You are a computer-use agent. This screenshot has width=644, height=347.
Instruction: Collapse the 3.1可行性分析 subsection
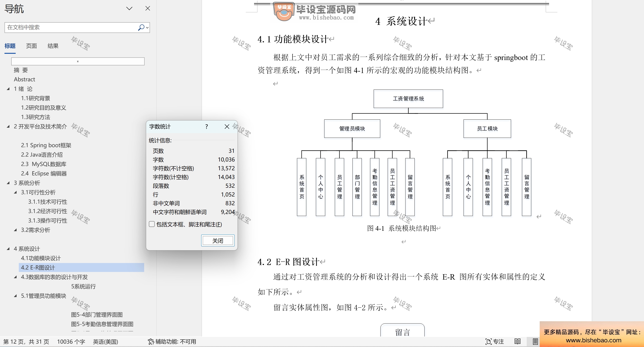point(15,192)
